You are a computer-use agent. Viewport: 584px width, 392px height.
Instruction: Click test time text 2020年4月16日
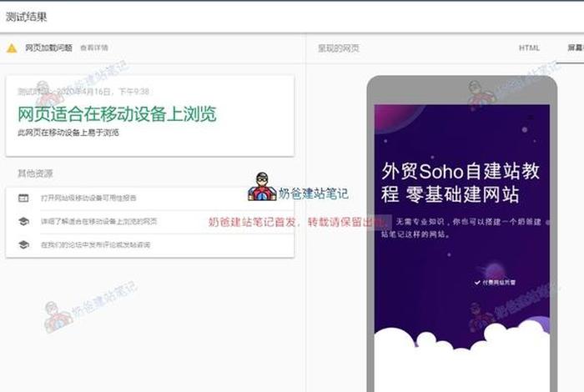pos(83,92)
